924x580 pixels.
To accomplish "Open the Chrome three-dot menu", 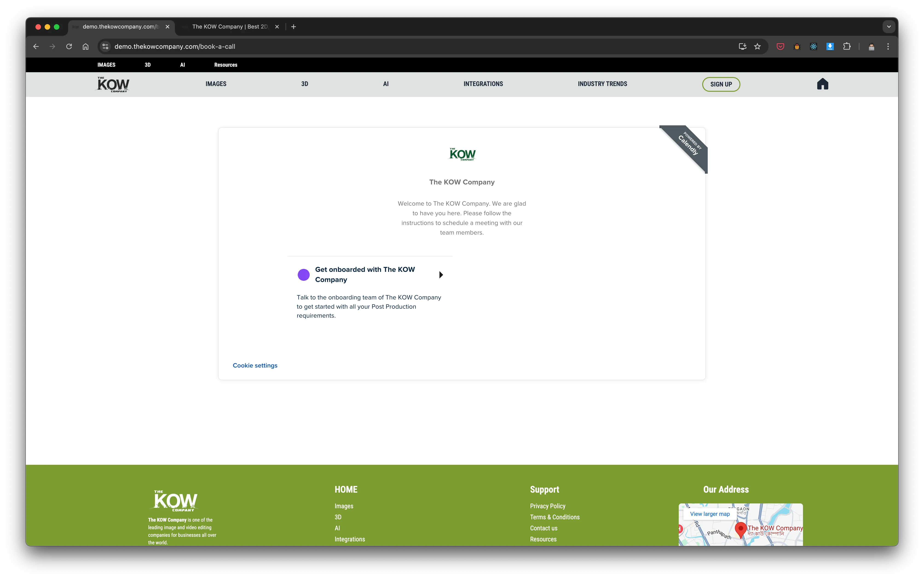I will (888, 46).
